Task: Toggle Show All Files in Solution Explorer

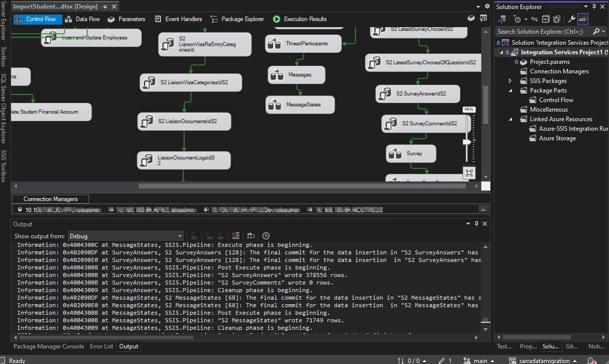Action: pyautogui.click(x=557, y=19)
